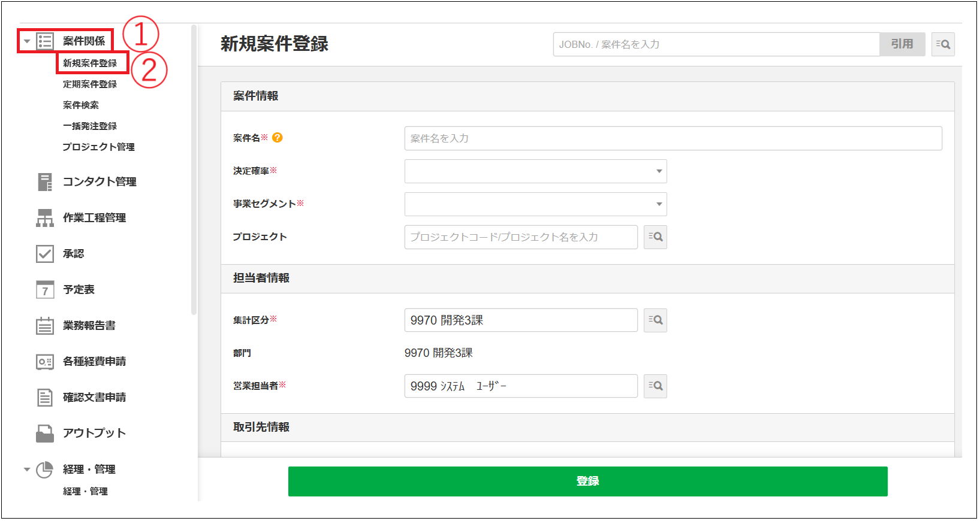980x521 pixels.
Task: Click the 引用 button
Action: pos(901,44)
